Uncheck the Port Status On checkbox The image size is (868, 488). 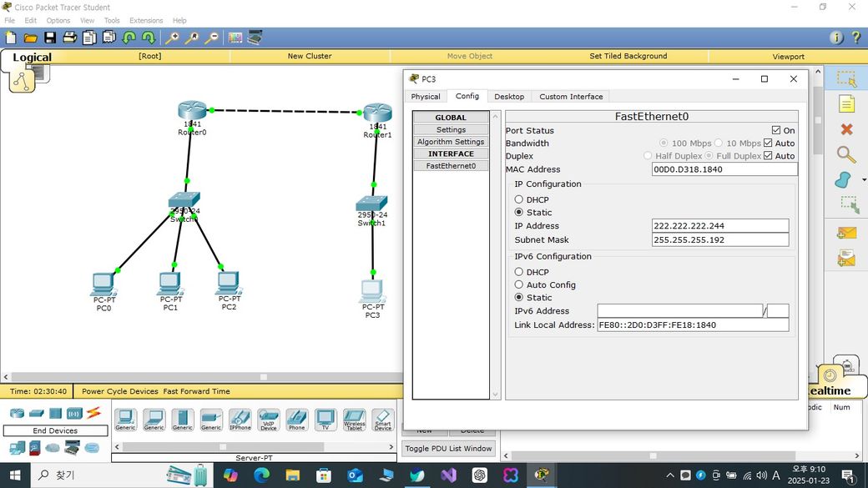(776, 130)
